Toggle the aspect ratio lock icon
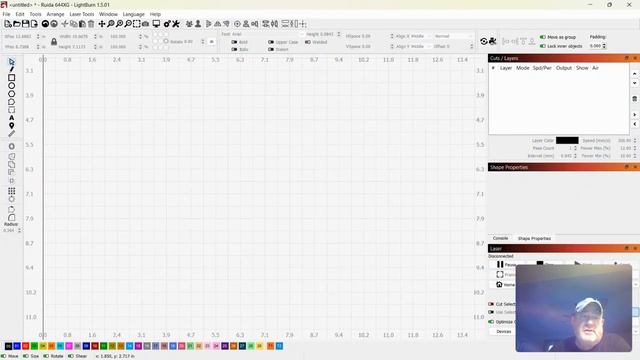 tap(54, 42)
